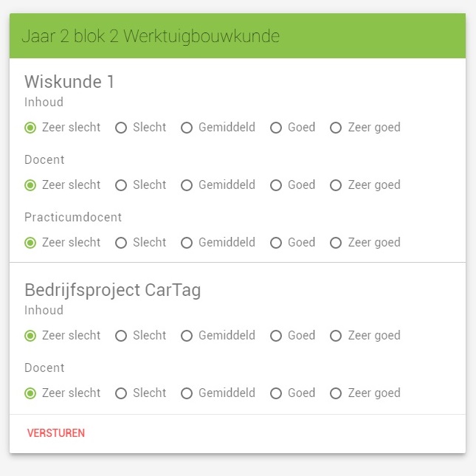Pick 'Zeer goed' for Wiskunde 1 Inhoud
This screenshot has width=476, height=476.
point(336,128)
